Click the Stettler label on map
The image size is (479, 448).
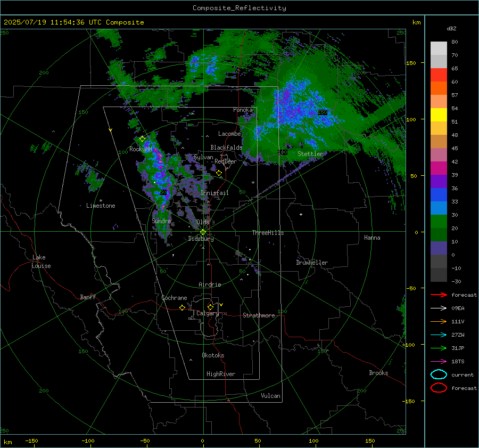[310, 154]
